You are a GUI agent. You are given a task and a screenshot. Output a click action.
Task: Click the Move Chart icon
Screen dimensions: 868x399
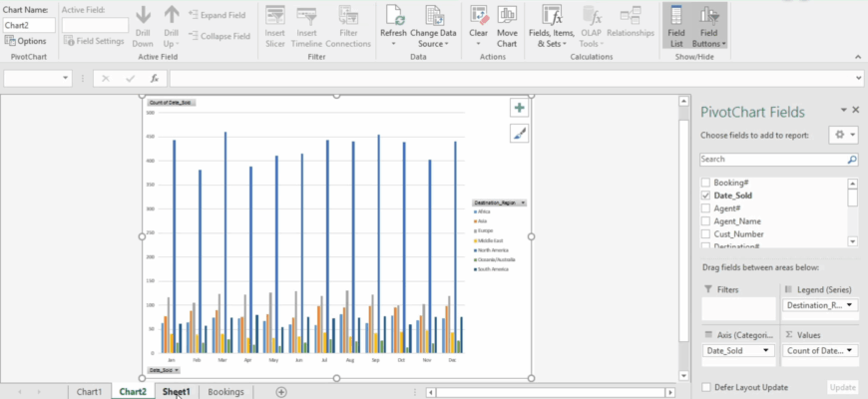click(507, 17)
